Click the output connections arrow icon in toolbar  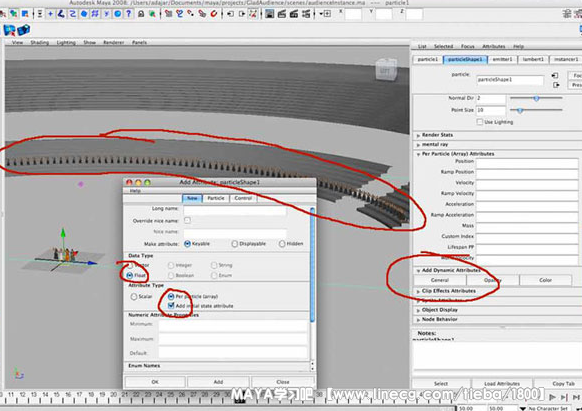[242, 14]
